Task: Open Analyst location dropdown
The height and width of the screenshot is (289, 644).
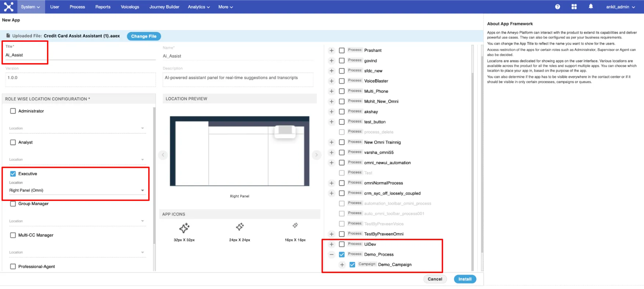Action: tap(77, 160)
